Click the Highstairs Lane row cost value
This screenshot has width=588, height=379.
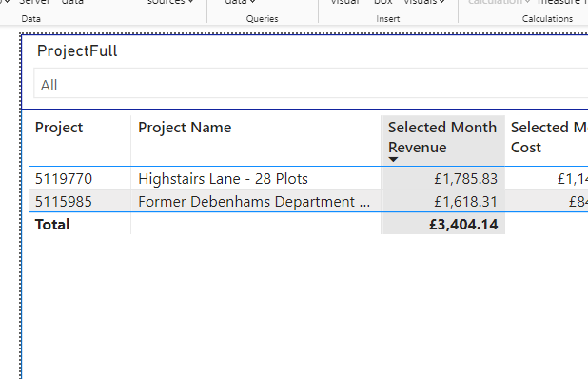click(x=573, y=179)
